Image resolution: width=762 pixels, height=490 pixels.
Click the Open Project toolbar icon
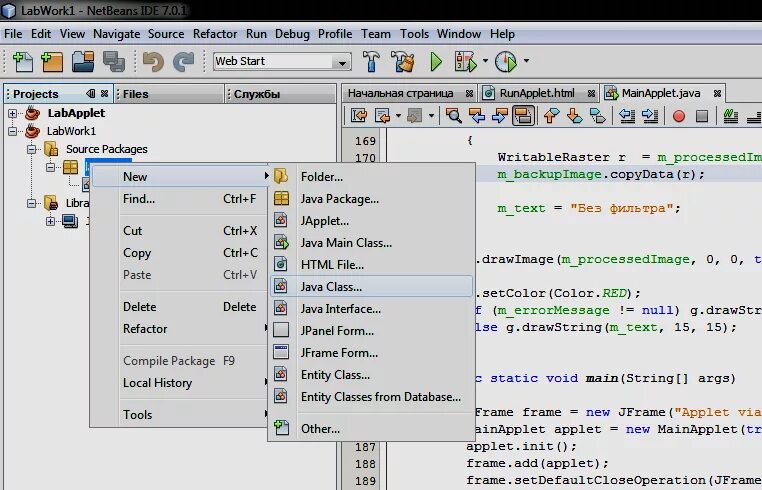point(83,62)
